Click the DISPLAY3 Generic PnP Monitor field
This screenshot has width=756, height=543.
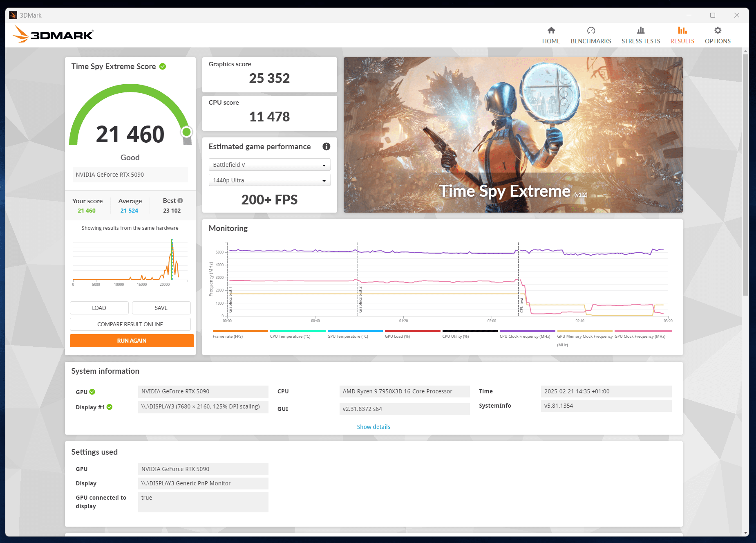[203, 483]
